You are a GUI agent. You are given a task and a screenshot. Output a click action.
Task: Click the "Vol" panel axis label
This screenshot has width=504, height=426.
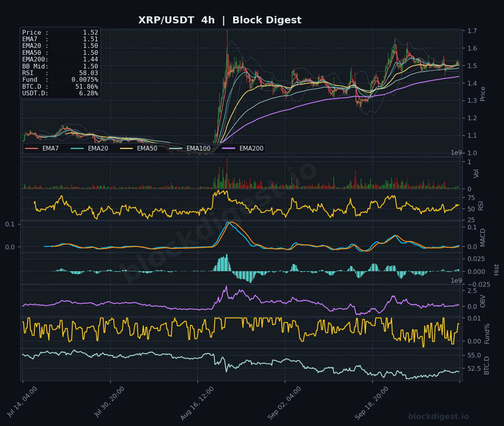pos(476,174)
